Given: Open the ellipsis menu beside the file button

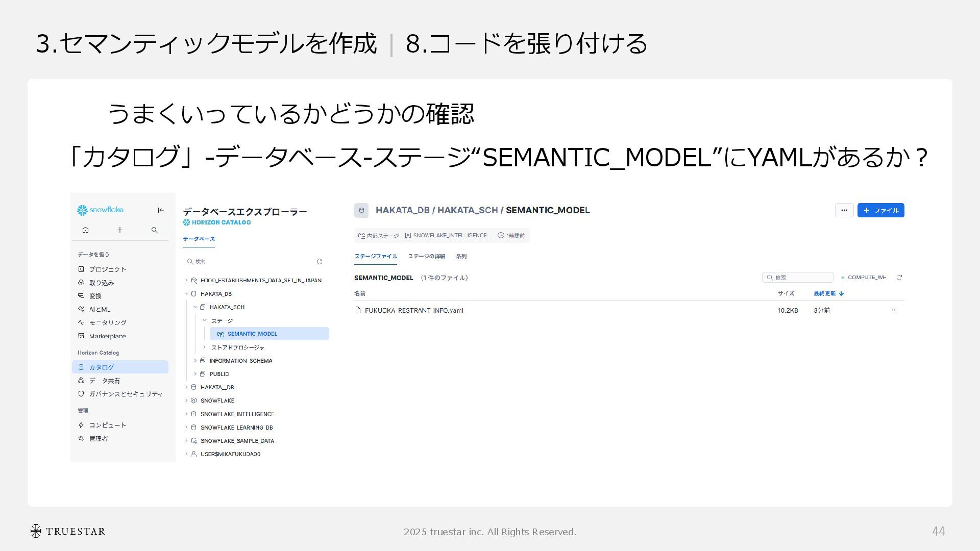Looking at the screenshot, I should (x=844, y=210).
